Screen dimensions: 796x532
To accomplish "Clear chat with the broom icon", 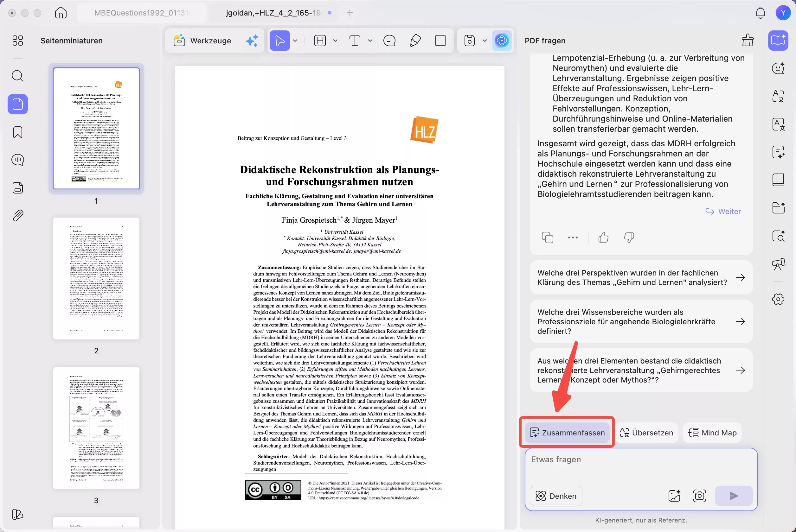I will point(748,41).
